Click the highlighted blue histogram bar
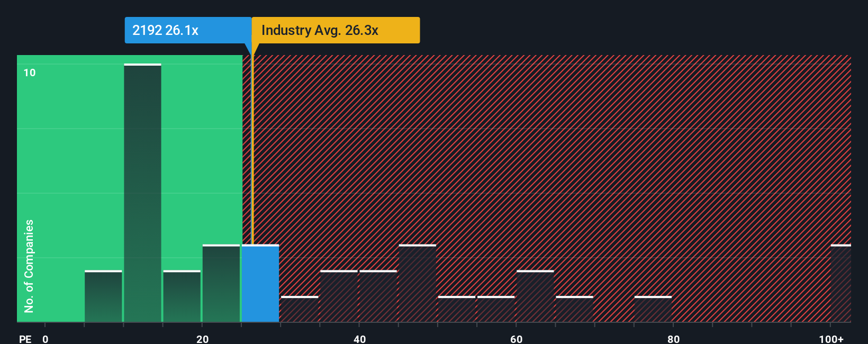 (260, 283)
